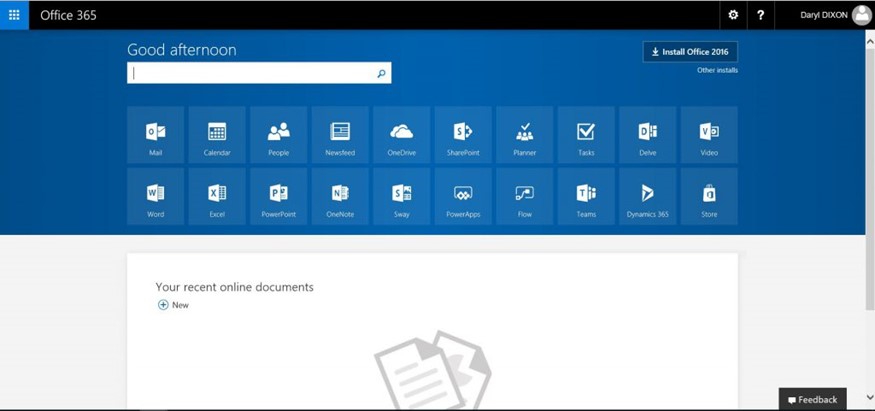Open the Store app tile
Viewport: 875px width, 411px height.
point(709,196)
